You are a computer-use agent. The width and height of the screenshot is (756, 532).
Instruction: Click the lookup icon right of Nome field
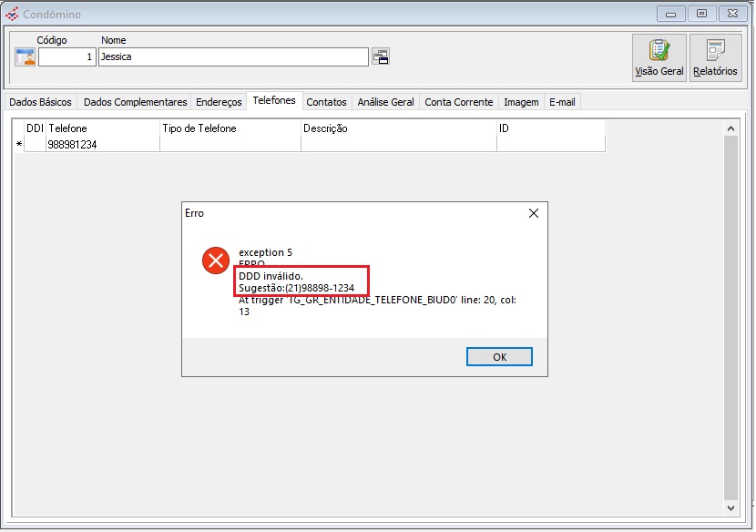click(381, 57)
